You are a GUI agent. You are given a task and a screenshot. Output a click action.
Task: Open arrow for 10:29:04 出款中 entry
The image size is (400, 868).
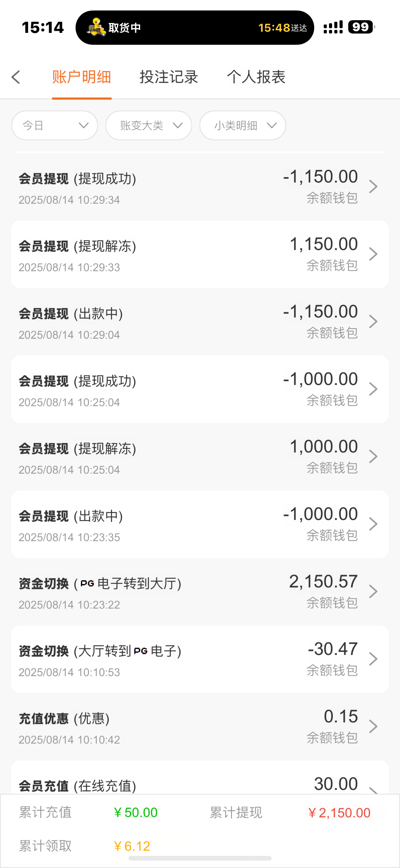tap(373, 321)
